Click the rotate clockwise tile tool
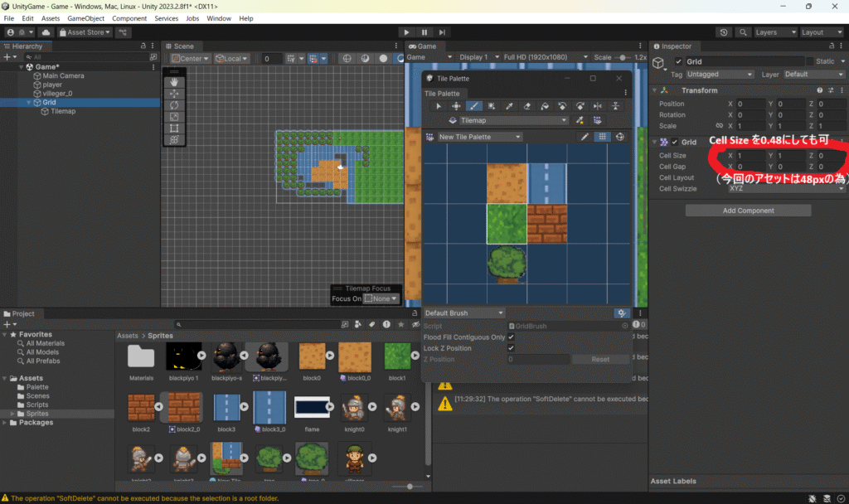This screenshot has height=504, width=849. tap(580, 106)
